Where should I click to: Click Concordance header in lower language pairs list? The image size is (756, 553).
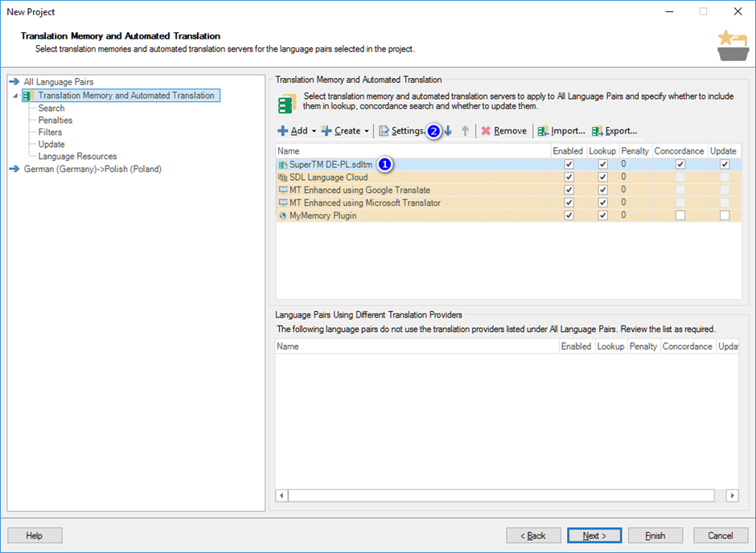pyautogui.click(x=687, y=346)
